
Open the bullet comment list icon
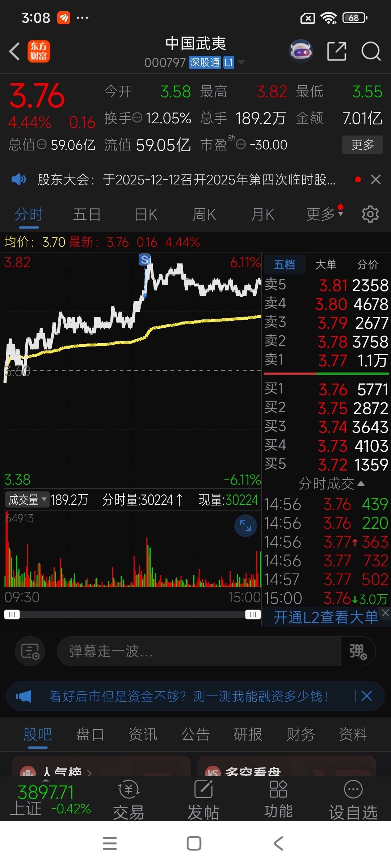point(30,651)
